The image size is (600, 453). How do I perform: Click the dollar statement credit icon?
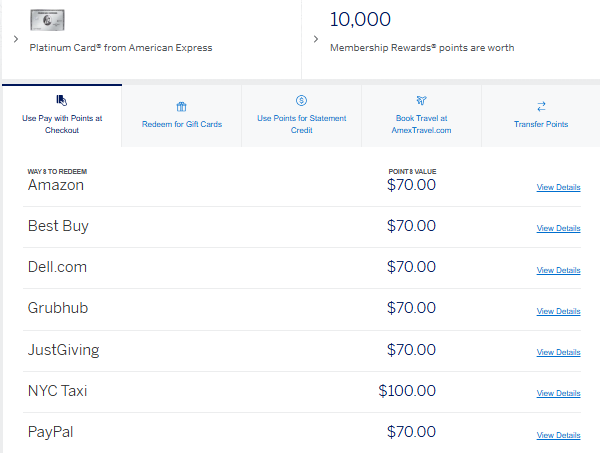pos(301,101)
